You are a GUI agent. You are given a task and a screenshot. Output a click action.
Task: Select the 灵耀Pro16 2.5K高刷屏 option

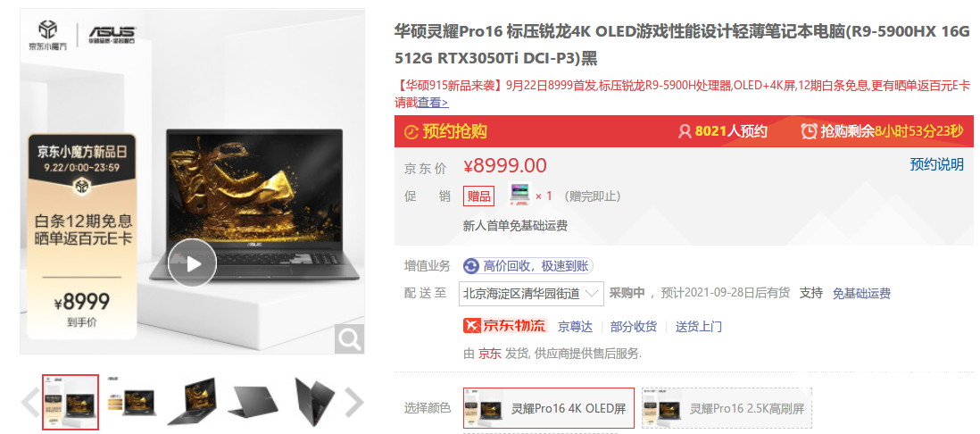727,409
